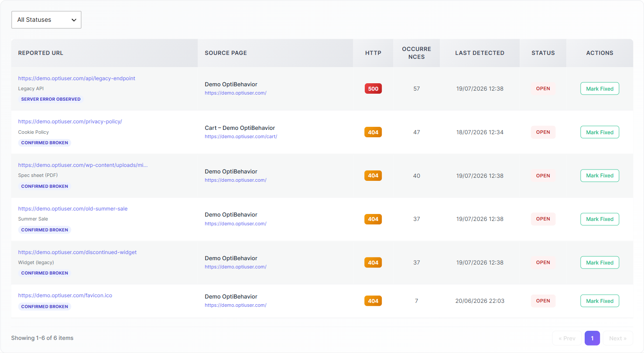Click the Spec sheet (PDF) label
This screenshot has width=644, height=353.
38,175
